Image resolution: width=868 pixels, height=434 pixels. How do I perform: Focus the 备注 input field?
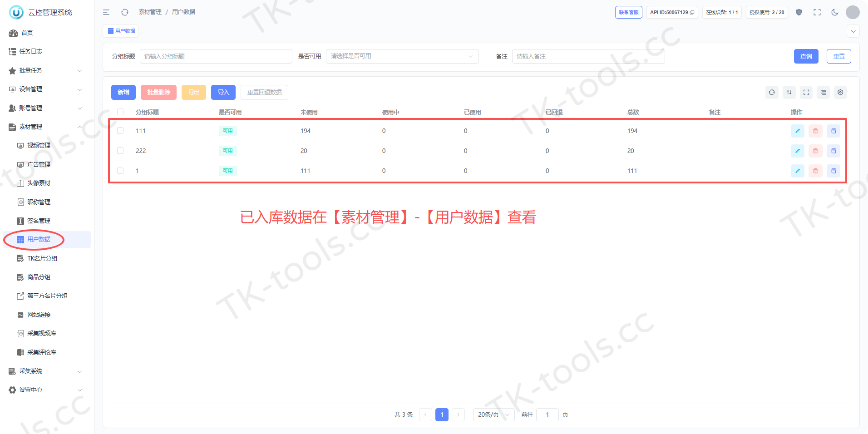pos(588,56)
